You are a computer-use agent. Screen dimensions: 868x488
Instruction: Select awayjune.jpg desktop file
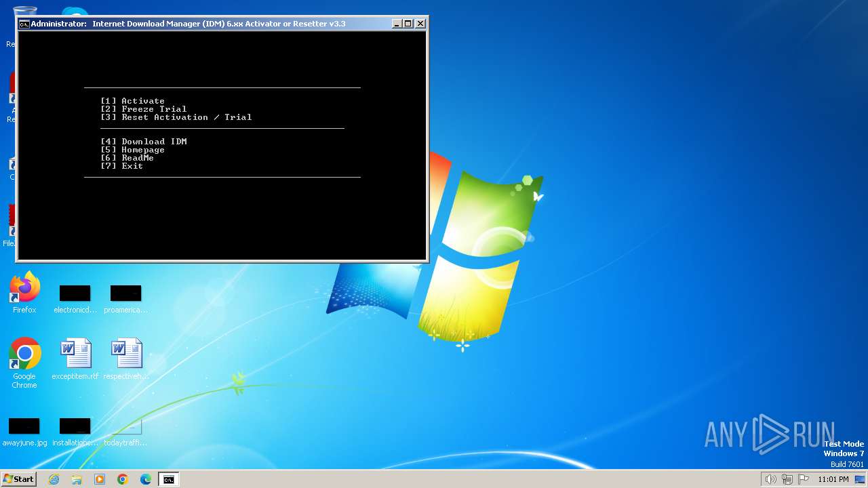24,431
